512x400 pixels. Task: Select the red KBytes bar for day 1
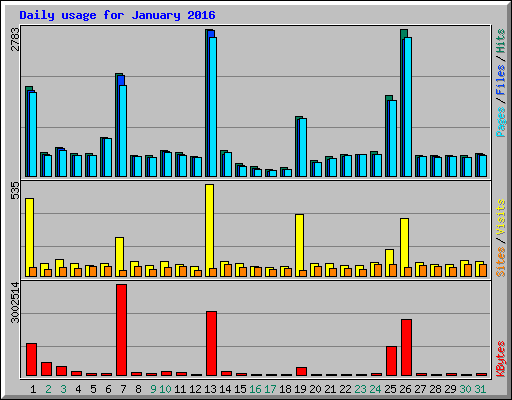[31, 359]
